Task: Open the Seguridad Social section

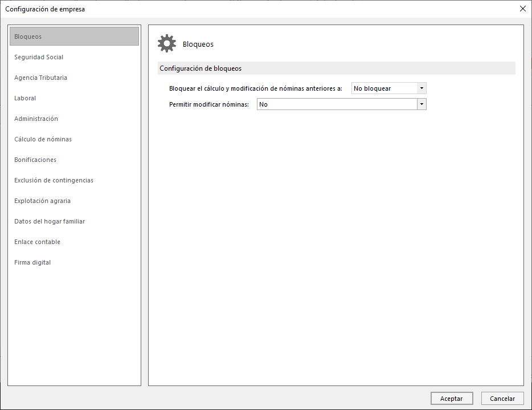Action: pyautogui.click(x=39, y=57)
